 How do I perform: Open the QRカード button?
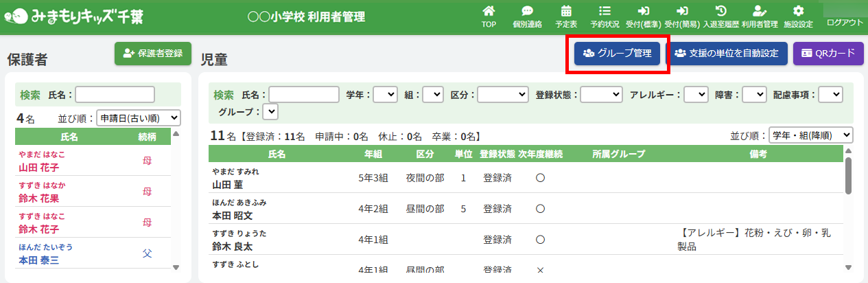tap(828, 54)
